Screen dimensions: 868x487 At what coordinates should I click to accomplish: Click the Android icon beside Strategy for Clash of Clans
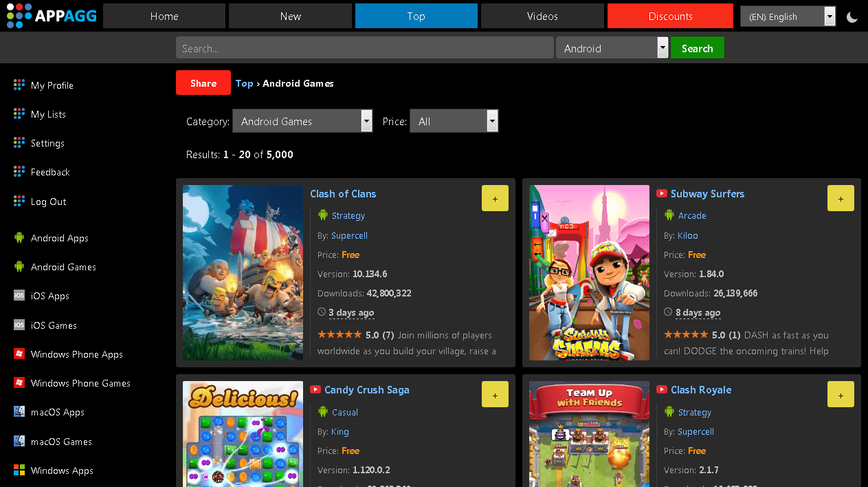[x=323, y=215]
